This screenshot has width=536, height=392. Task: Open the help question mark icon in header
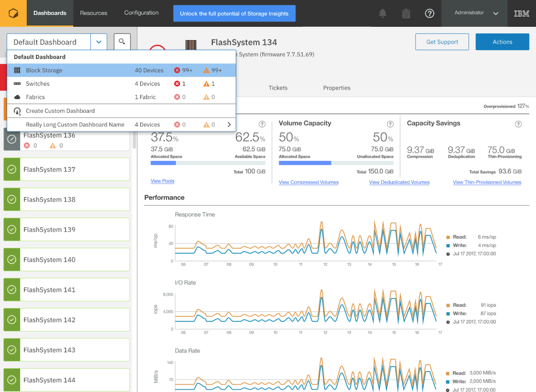429,13
